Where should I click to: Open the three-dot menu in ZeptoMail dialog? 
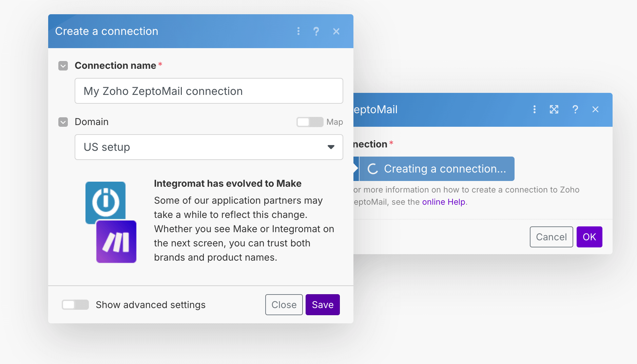[534, 109]
